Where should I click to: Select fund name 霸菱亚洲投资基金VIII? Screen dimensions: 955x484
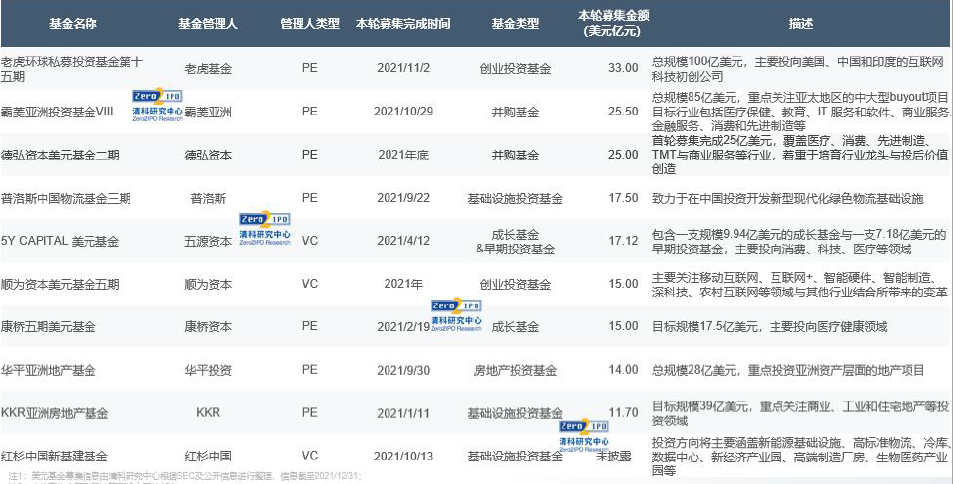(57, 112)
